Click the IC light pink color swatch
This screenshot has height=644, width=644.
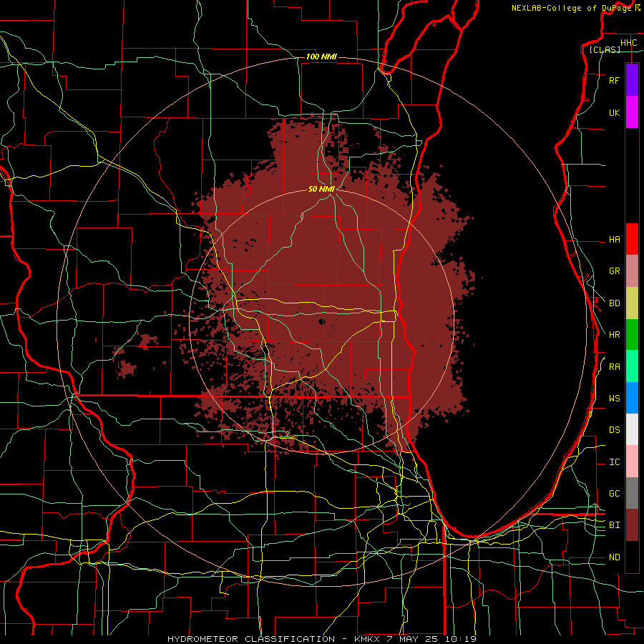(x=632, y=462)
